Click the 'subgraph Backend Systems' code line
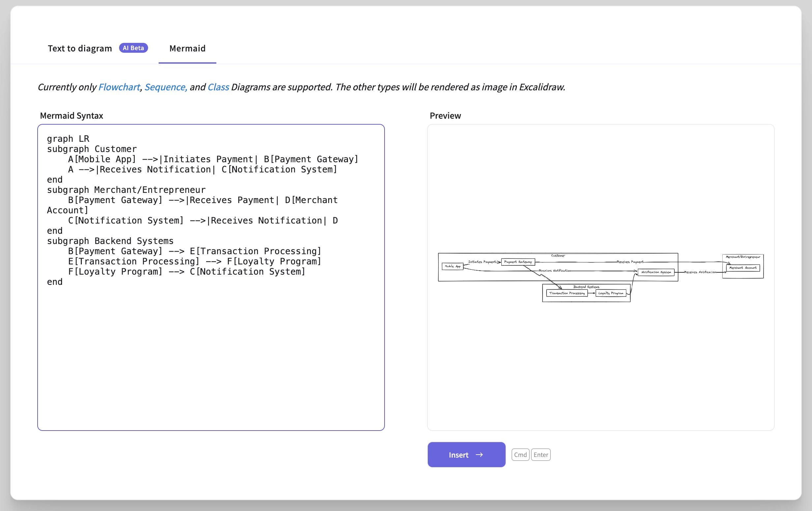 (110, 241)
